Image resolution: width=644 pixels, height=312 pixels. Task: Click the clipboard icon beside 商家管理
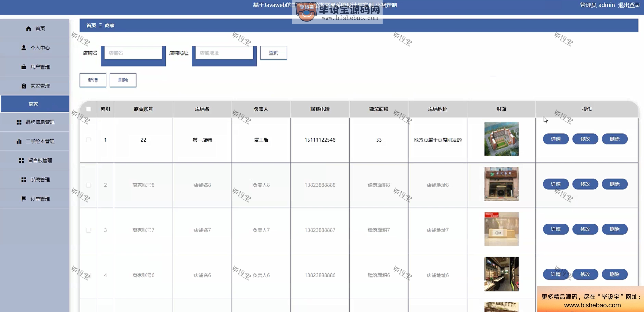pyautogui.click(x=24, y=86)
